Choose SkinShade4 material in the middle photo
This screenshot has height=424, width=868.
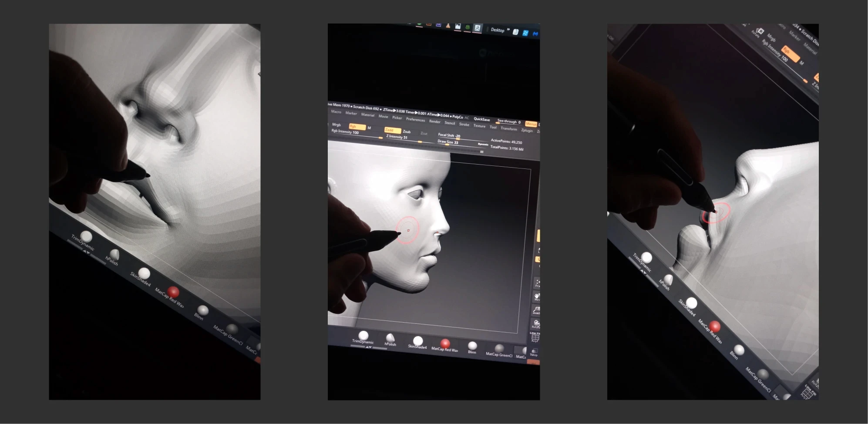point(417,343)
